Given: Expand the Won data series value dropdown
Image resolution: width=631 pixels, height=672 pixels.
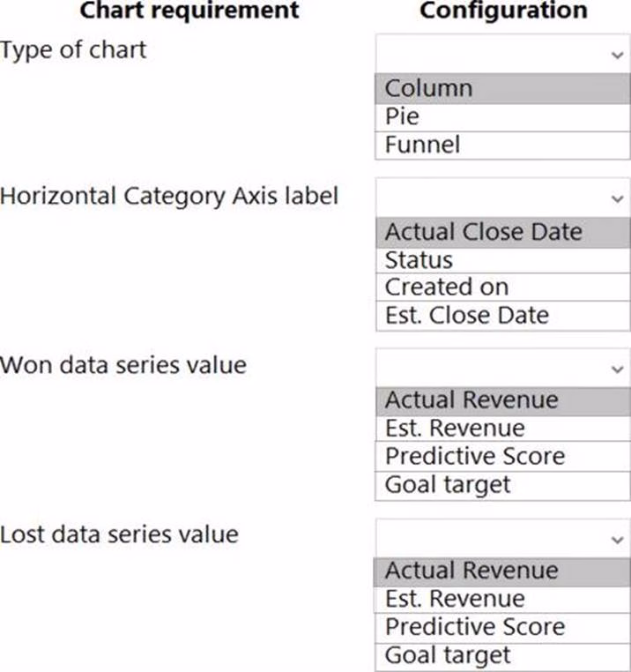Looking at the screenshot, I should click(502, 366).
